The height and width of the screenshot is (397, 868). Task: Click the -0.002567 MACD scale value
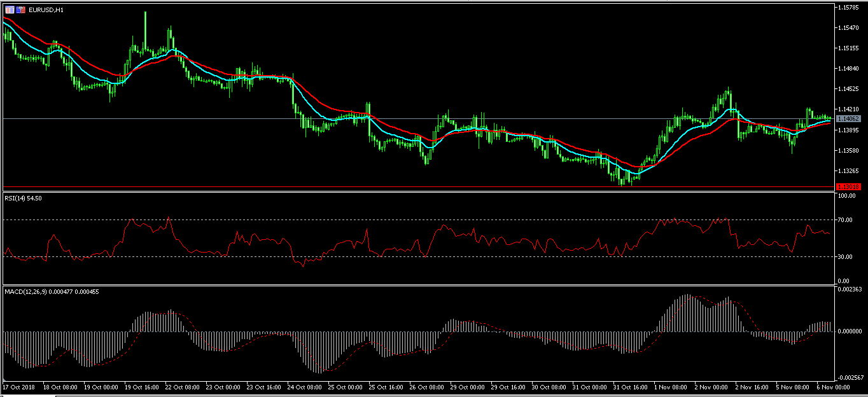(850, 377)
